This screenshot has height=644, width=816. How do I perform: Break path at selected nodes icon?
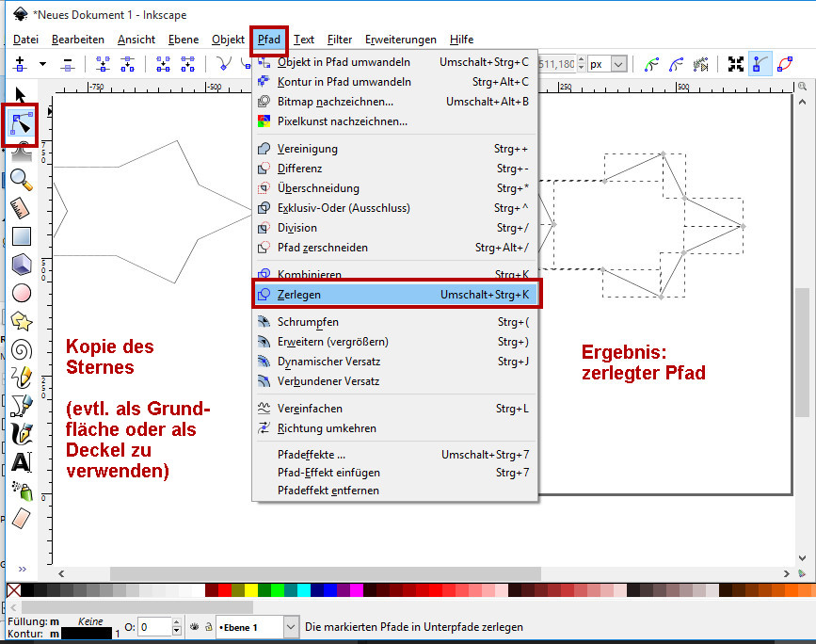[127, 64]
